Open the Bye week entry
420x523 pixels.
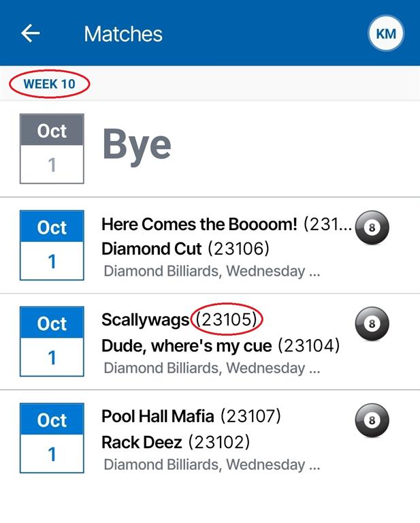137,145
